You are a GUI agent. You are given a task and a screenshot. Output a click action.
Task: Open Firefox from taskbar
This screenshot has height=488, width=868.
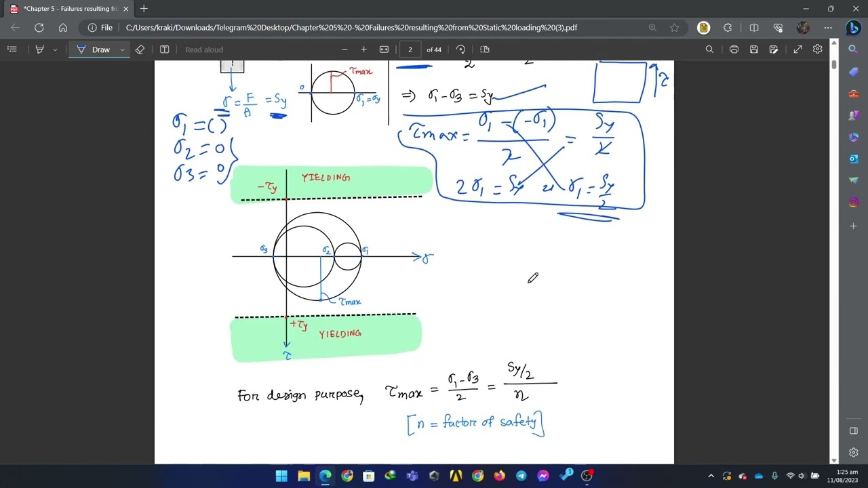pos(499,476)
